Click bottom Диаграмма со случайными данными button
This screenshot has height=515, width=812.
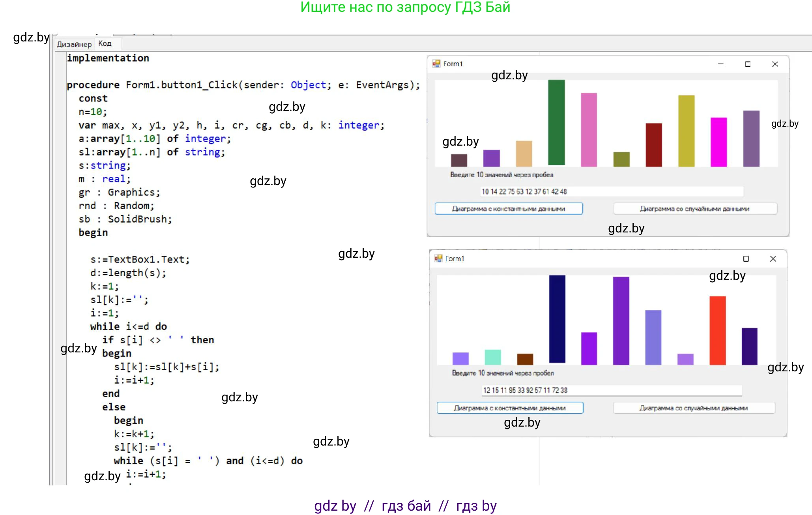[694, 408]
